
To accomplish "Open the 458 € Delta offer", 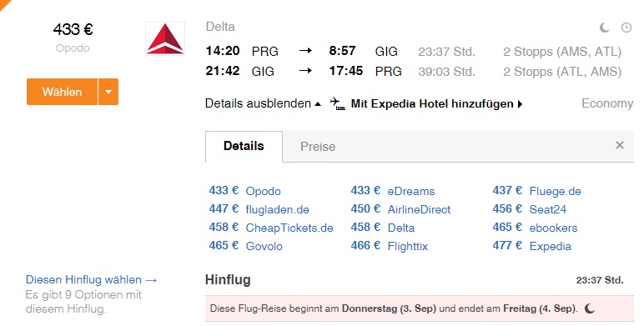I will tap(382, 228).
